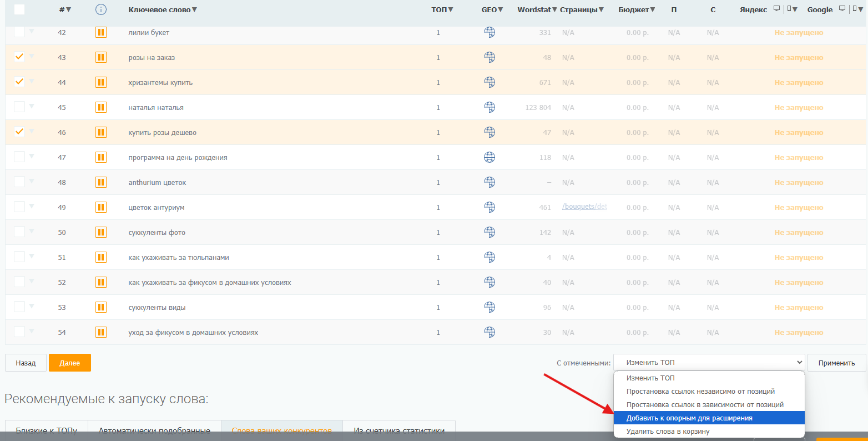Check the checkbox for 'цветок антуриум' row

coord(19,207)
